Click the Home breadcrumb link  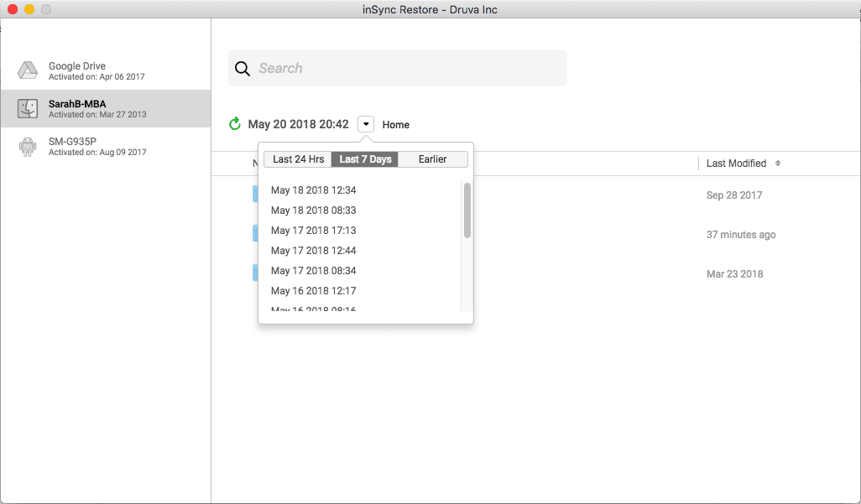click(x=396, y=125)
